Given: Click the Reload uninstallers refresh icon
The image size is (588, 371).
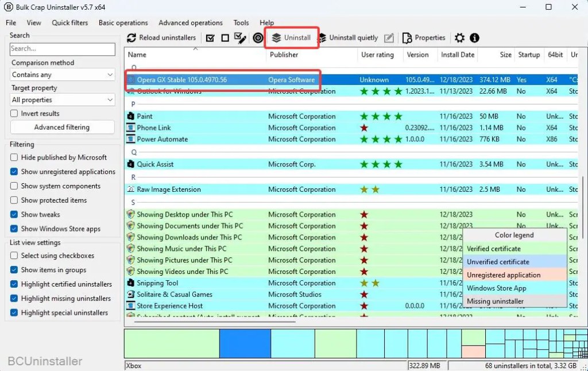Looking at the screenshot, I should (131, 38).
